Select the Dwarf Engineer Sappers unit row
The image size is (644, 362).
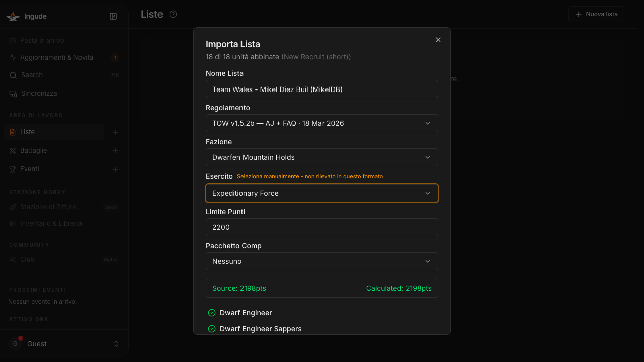click(322, 329)
